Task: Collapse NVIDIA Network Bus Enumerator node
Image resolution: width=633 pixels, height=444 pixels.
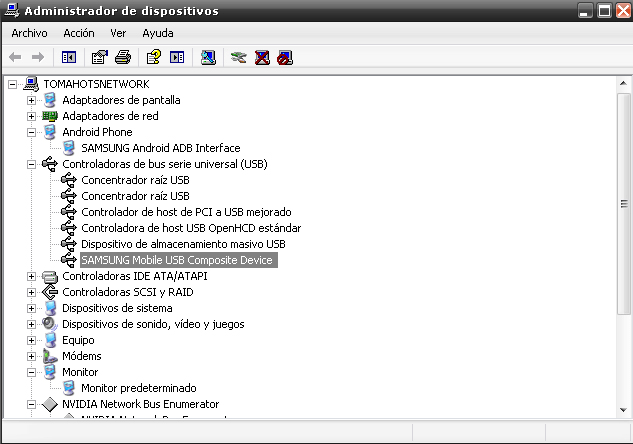Action: pyautogui.click(x=31, y=404)
